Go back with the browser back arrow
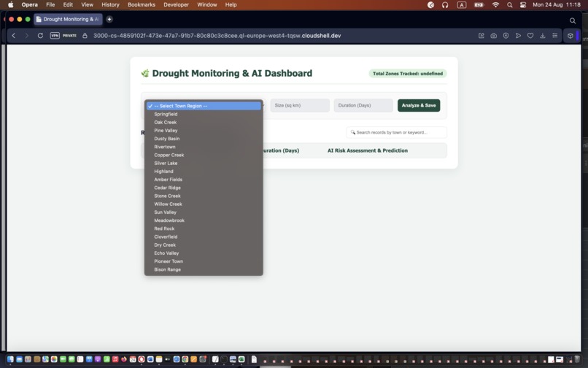 14,36
